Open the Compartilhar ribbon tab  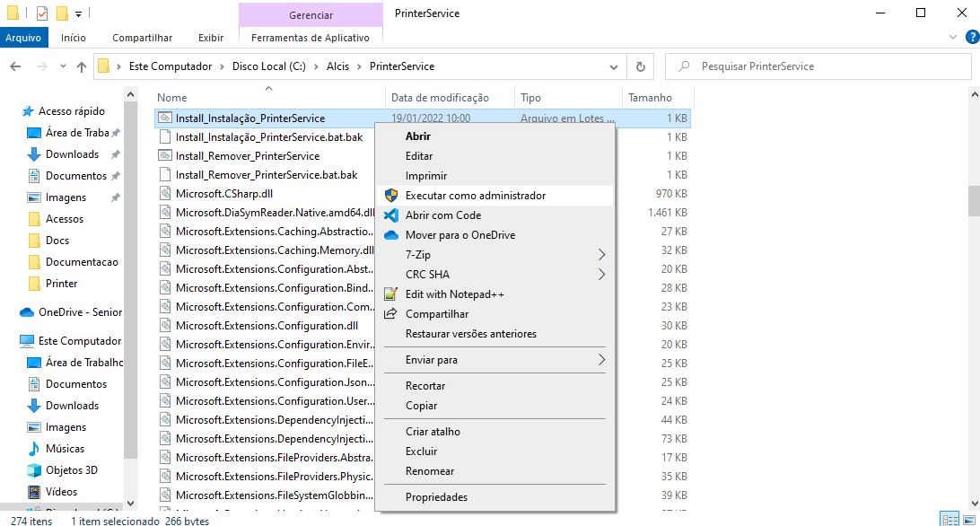142,38
